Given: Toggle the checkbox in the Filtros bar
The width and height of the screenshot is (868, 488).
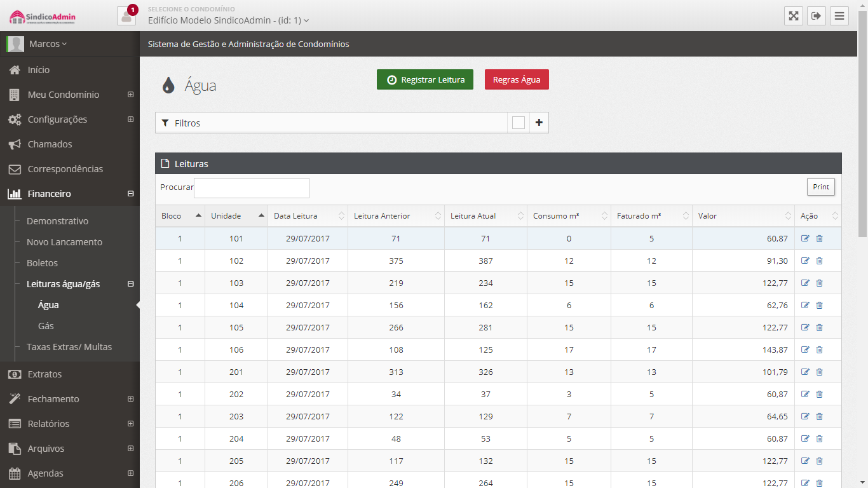Looking at the screenshot, I should click(x=519, y=123).
